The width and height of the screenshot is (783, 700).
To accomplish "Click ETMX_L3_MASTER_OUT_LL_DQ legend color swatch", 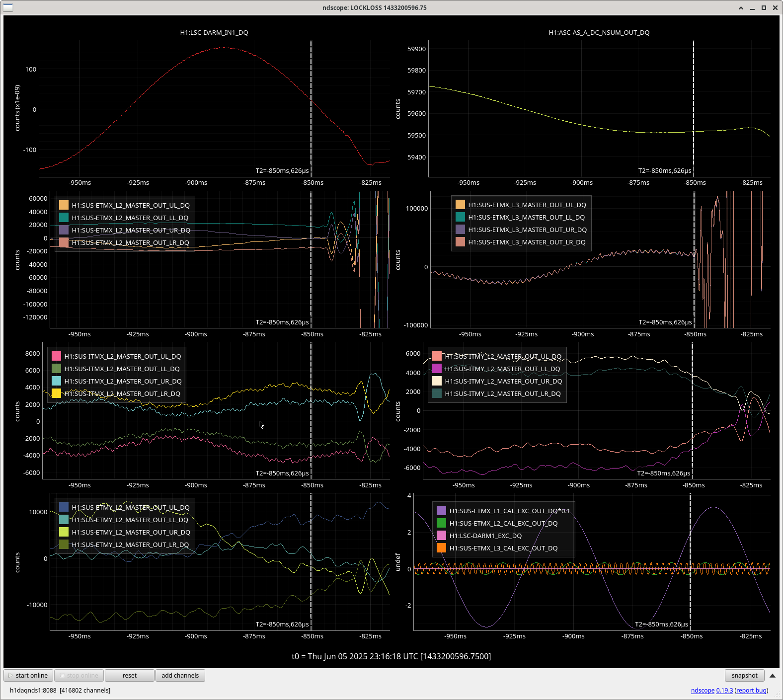I will tap(460, 217).
